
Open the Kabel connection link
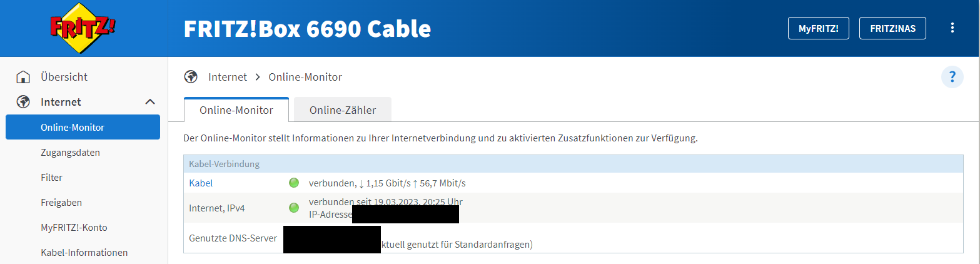coord(201,183)
